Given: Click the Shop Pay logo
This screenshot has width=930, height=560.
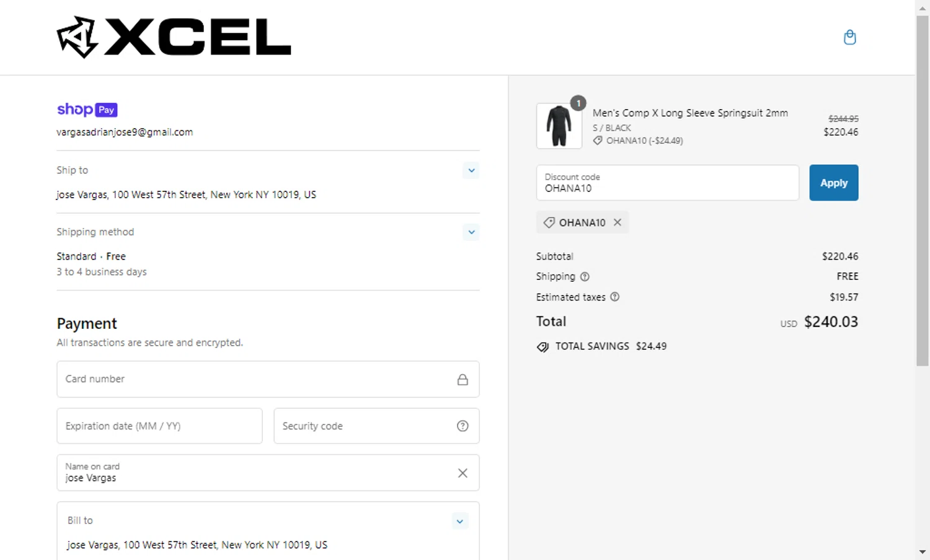Looking at the screenshot, I should coord(87,110).
